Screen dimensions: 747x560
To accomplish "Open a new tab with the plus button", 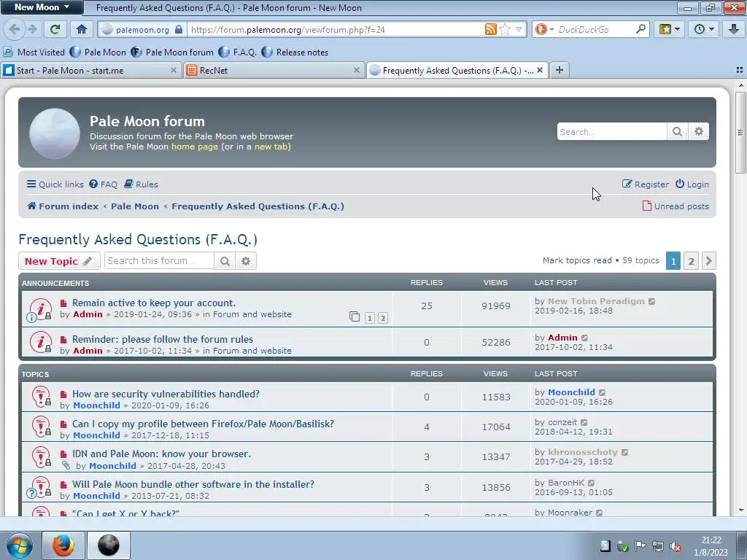I will pos(560,70).
